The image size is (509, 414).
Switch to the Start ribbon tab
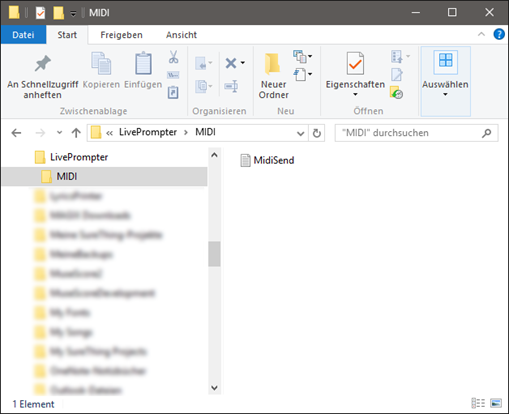[x=67, y=35]
